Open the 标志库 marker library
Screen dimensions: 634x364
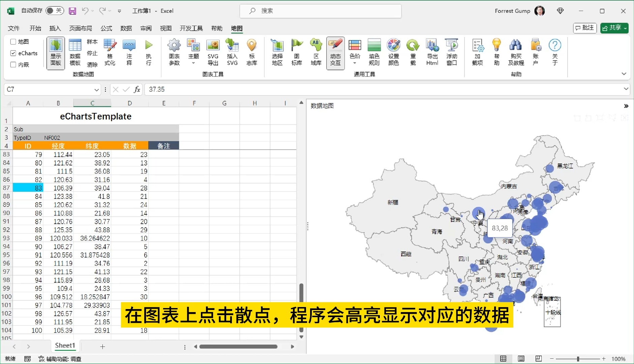click(252, 53)
